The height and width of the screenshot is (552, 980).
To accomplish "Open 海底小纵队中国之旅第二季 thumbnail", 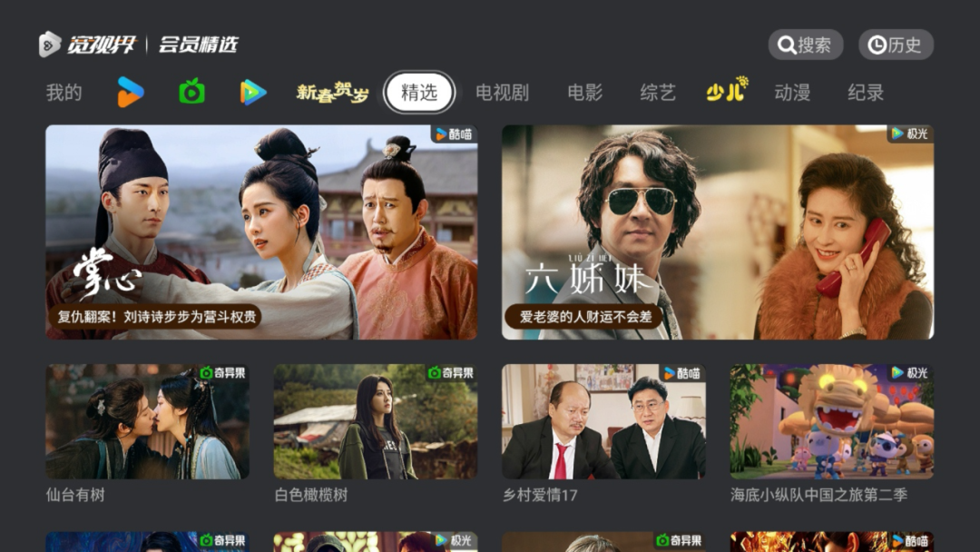I will click(832, 422).
